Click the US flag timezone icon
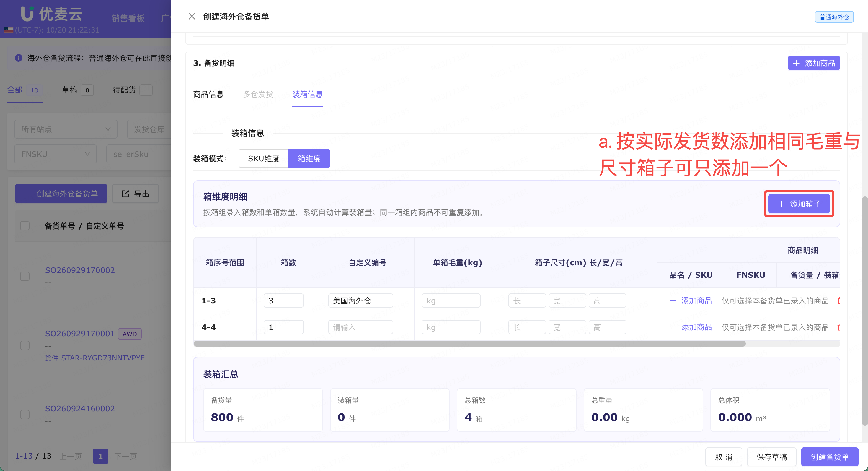Viewport: 868px width, 471px height. pyautogui.click(x=9, y=30)
